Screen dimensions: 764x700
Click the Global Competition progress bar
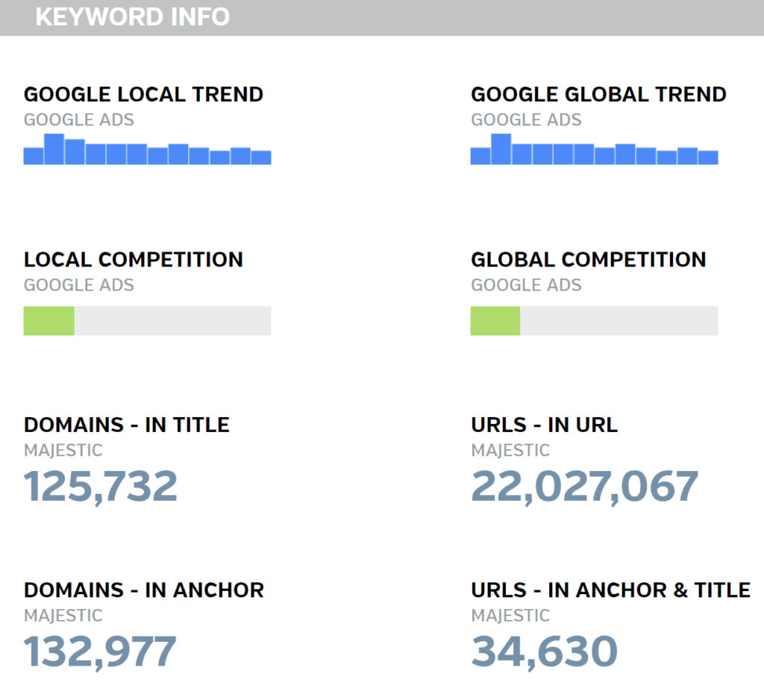594,321
